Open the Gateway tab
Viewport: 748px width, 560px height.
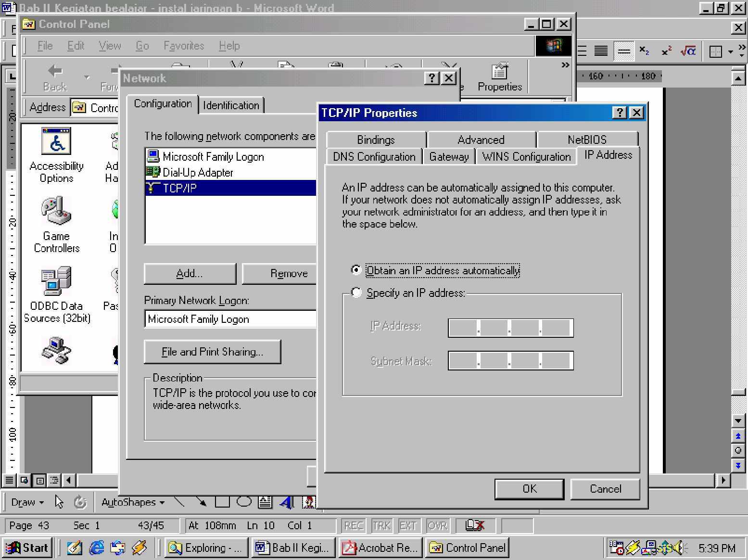coord(449,157)
